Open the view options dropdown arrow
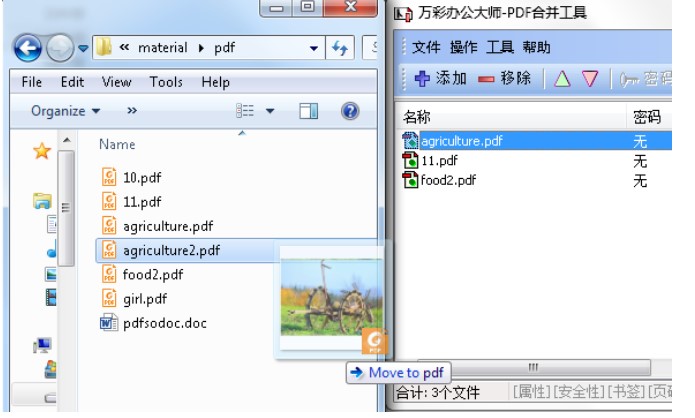 pos(270,111)
